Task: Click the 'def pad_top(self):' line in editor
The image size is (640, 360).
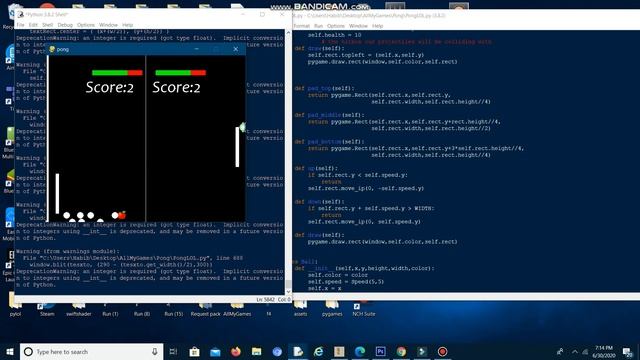Action: (x=324, y=88)
